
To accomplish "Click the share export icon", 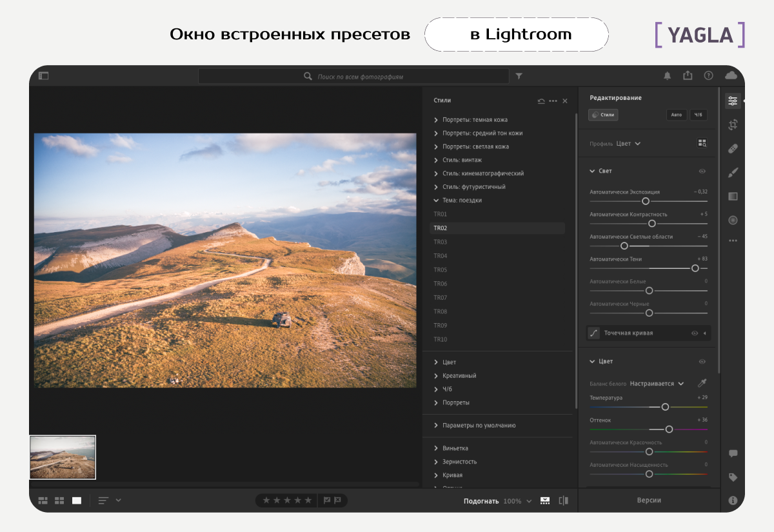I will [x=688, y=75].
